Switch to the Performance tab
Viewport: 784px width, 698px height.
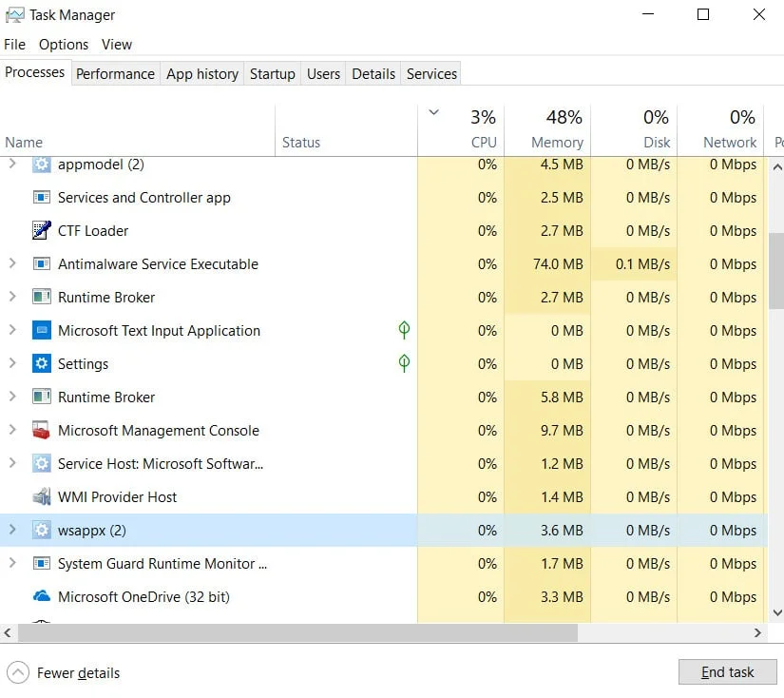click(x=116, y=74)
